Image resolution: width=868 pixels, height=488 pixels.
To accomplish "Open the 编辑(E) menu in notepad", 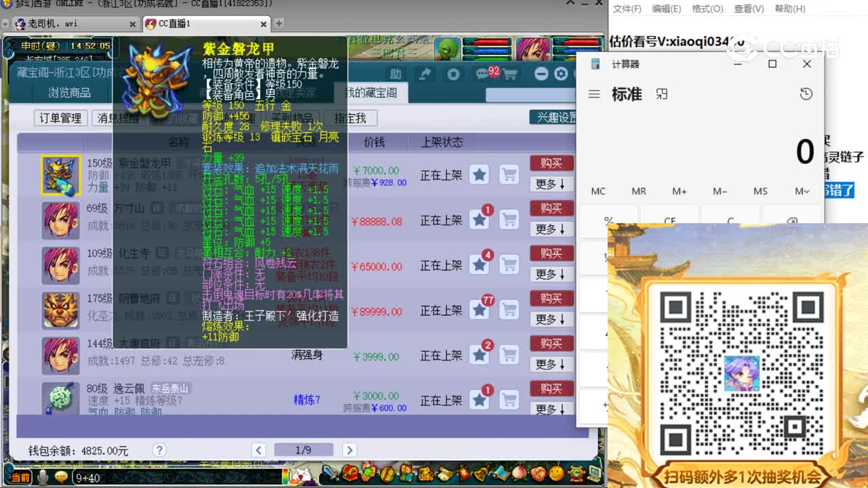I will 667,9.
